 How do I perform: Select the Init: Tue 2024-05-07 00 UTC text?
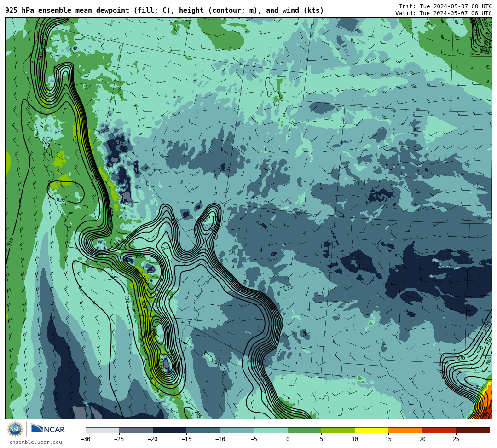pos(445,6)
